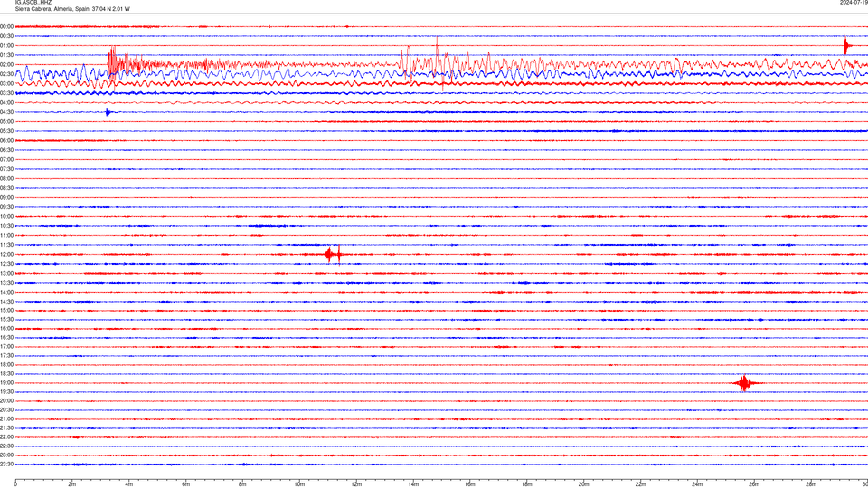Click the 17:00 trace time label
Image resolution: width=868 pixels, height=488 pixels.
[6, 347]
